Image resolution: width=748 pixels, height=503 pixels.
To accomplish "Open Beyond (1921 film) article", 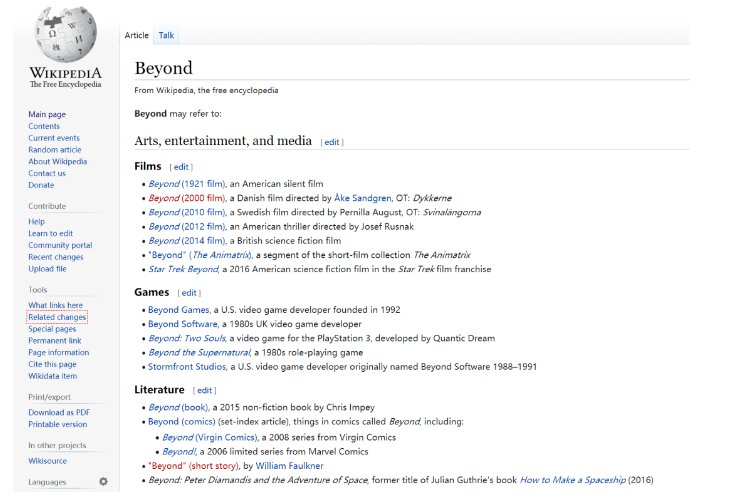I will (x=187, y=184).
